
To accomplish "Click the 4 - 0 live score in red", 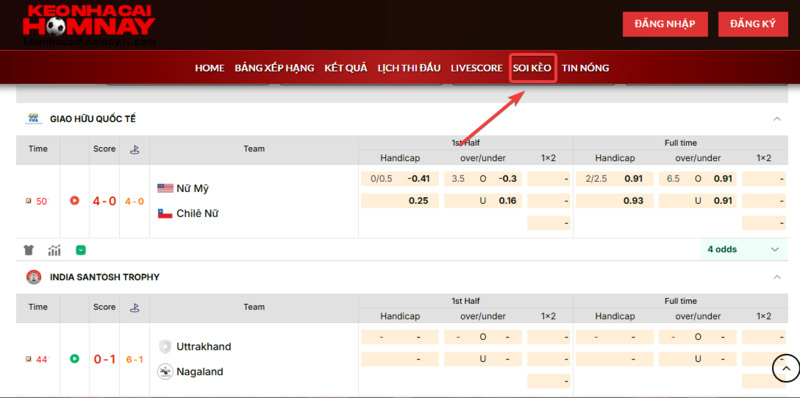I will (105, 201).
